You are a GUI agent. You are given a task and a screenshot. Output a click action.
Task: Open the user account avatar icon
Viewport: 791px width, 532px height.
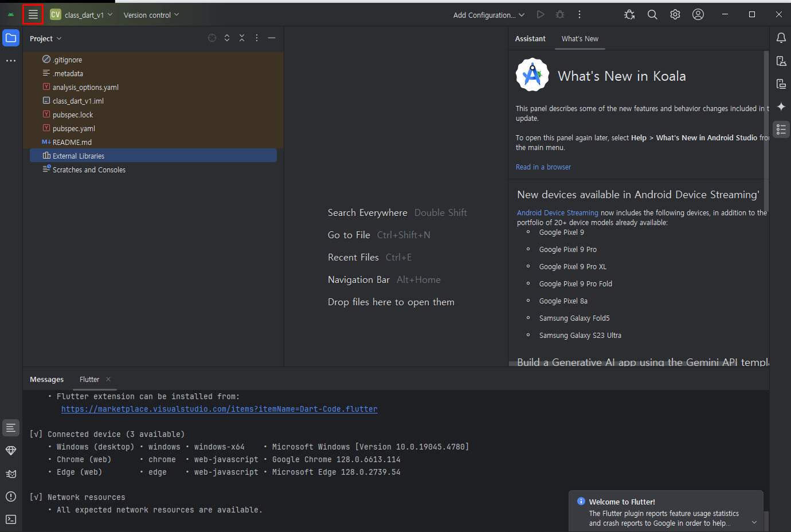click(x=698, y=14)
